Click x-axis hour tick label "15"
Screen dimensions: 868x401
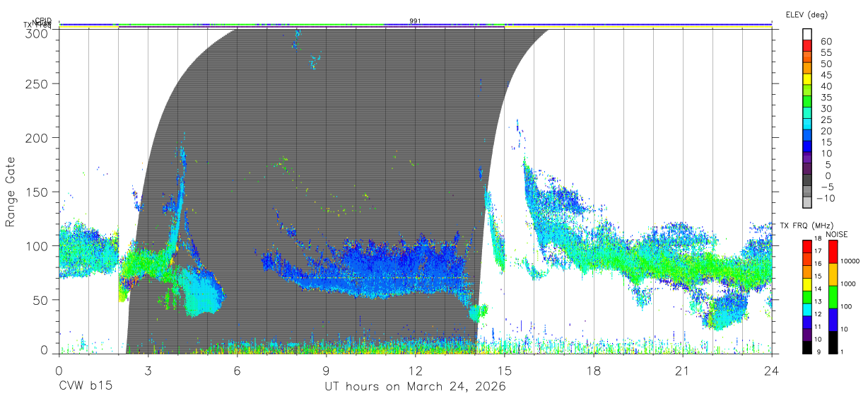point(505,371)
